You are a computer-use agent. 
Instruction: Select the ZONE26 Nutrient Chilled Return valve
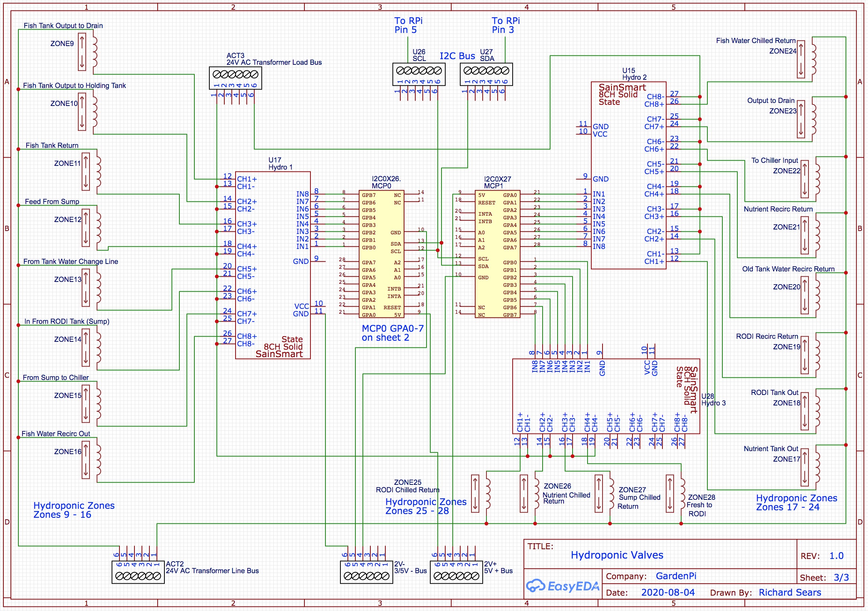(x=529, y=494)
